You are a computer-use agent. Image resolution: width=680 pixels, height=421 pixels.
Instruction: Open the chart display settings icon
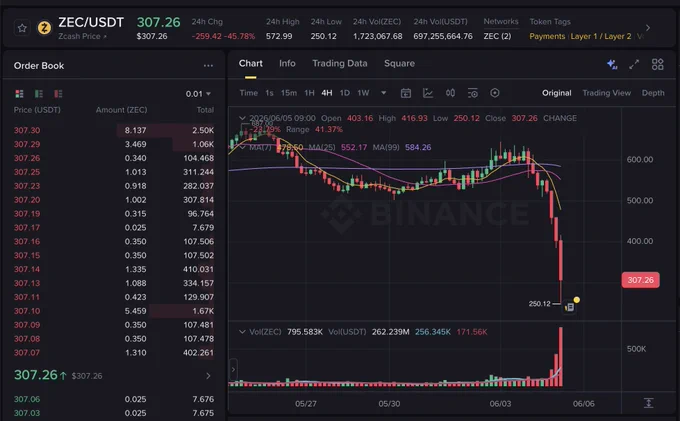pos(472,93)
